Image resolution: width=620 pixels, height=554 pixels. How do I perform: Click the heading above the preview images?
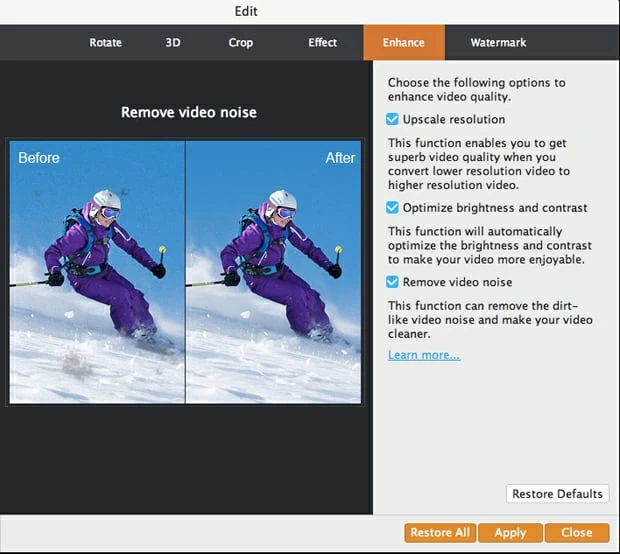click(189, 112)
